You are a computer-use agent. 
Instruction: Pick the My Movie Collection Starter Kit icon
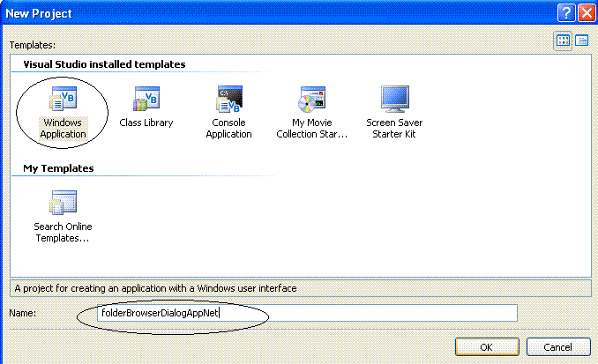pos(311,99)
